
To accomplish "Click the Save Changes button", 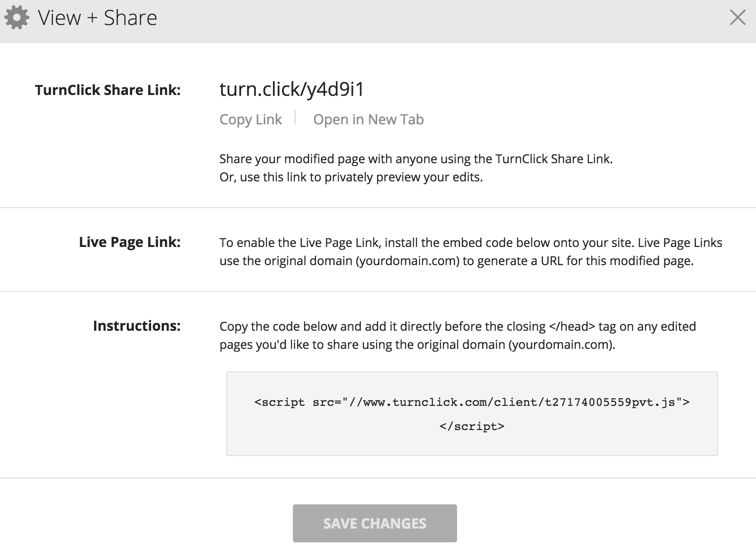I will click(375, 523).
